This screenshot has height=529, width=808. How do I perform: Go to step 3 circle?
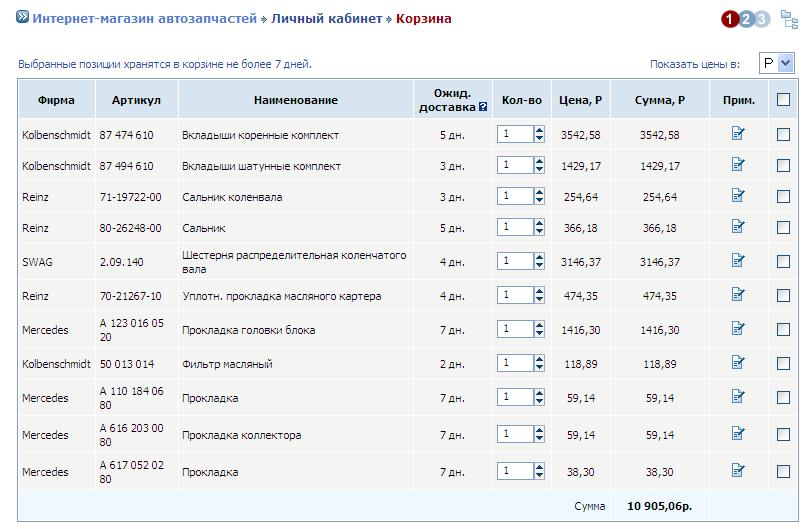[763, 20]
